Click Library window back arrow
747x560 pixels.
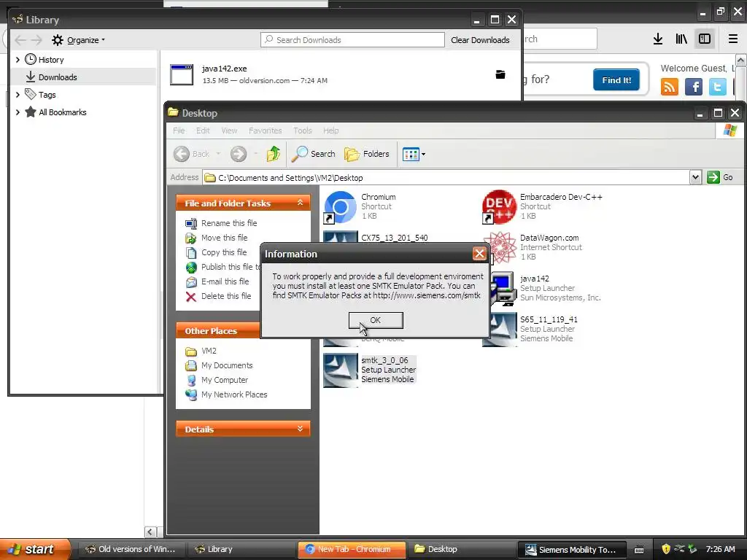(x=20, y=40)
